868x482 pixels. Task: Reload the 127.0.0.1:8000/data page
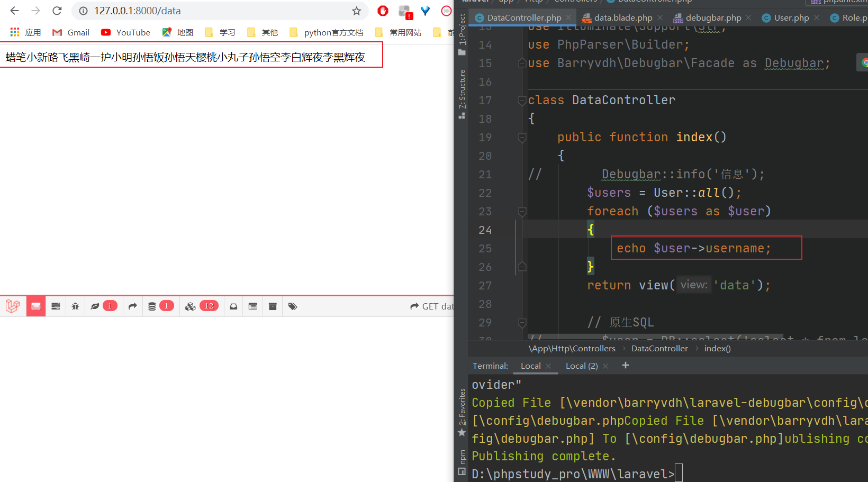57,11
